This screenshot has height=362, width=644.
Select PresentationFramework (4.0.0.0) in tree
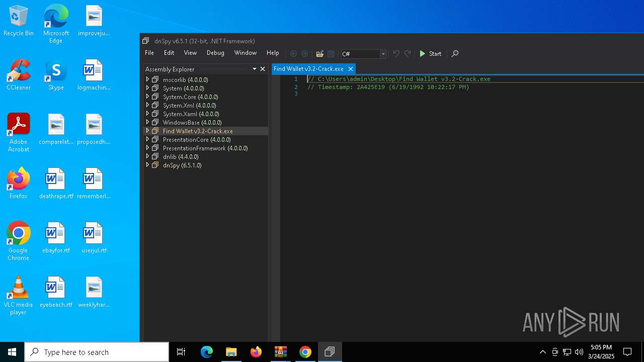(205, 148)
